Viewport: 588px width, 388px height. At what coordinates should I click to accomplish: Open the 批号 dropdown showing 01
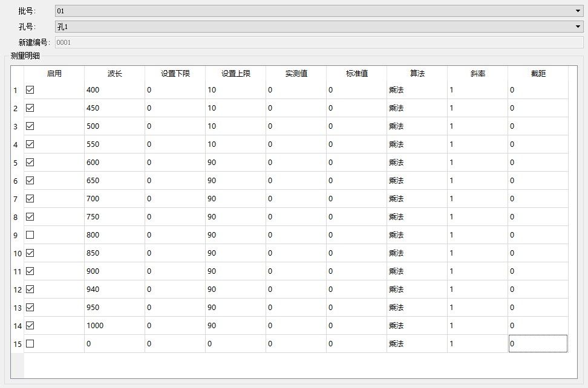pos(318,11)
